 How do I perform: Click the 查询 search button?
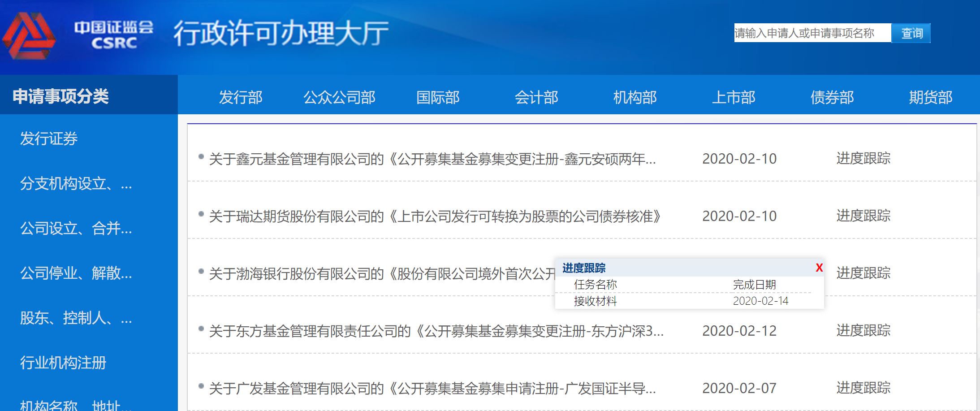coord(911,33)
